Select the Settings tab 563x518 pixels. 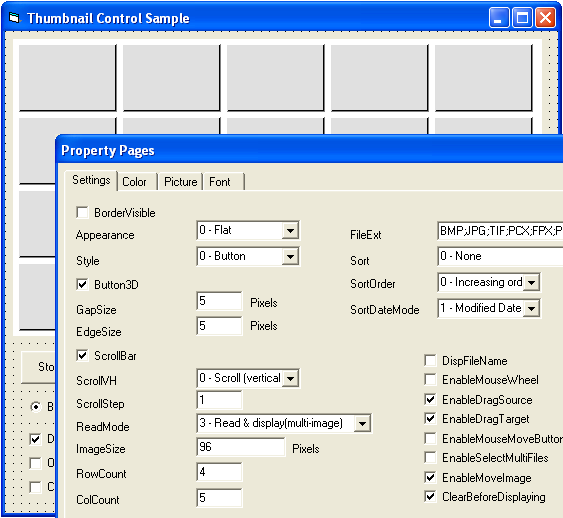(91, 180)
